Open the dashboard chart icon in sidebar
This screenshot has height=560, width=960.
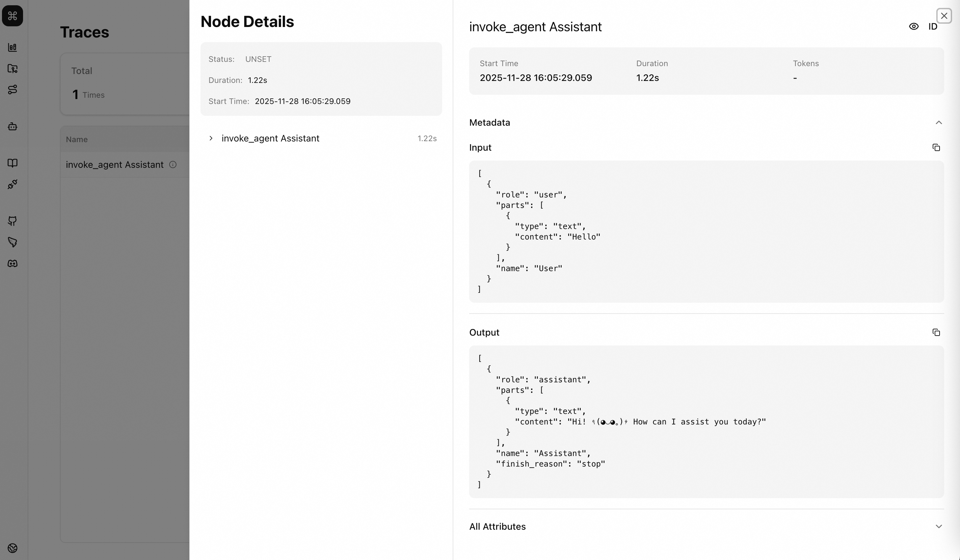pos(13,48)
